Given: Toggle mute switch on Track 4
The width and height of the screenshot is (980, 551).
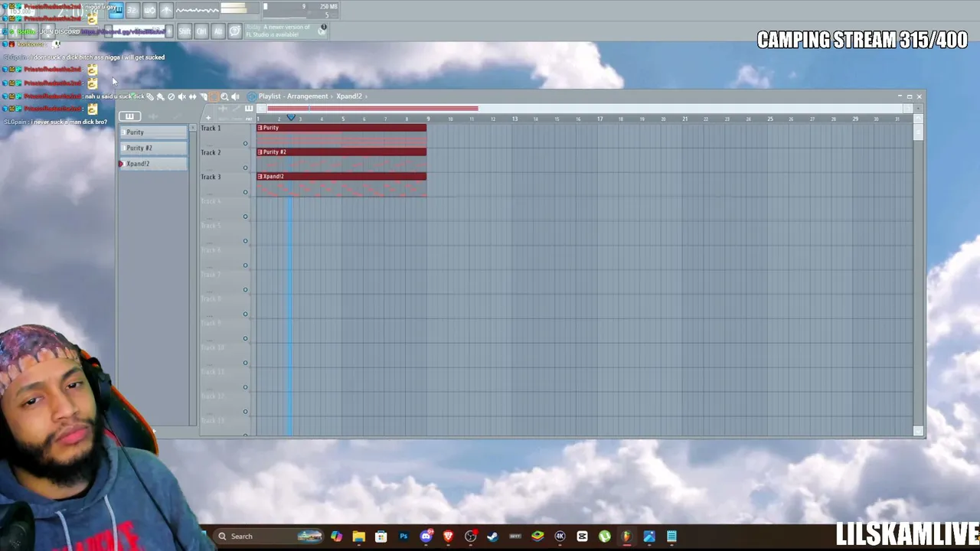Looking at the screenshot, I should click(x=246, y=217).
